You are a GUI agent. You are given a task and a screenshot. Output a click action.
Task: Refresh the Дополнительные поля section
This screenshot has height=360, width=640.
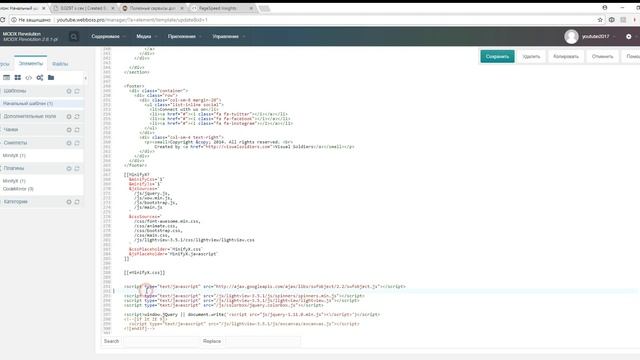77,117
